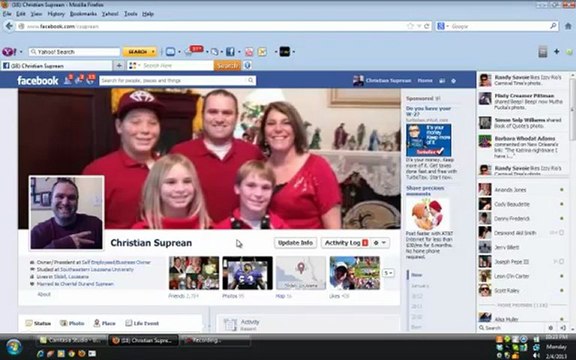This screenshot has height=360, width=576.
Task: Open the Map thumbnail
Action: click(x=301, y=273)
